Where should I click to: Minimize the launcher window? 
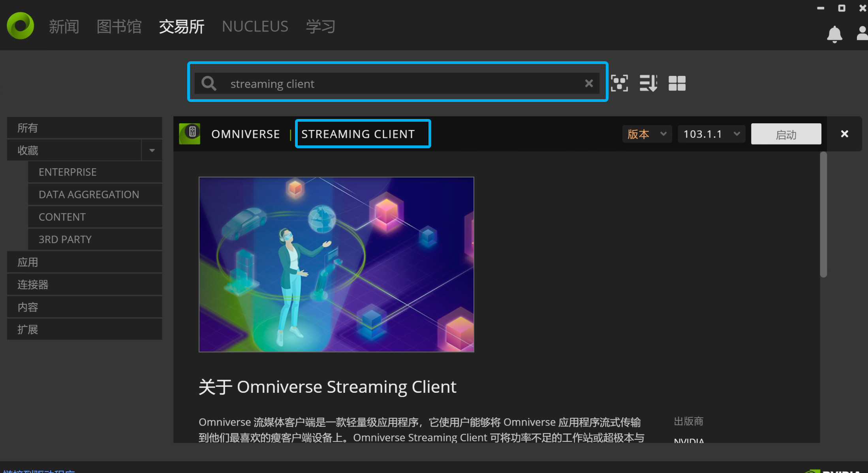click(821, 8)
